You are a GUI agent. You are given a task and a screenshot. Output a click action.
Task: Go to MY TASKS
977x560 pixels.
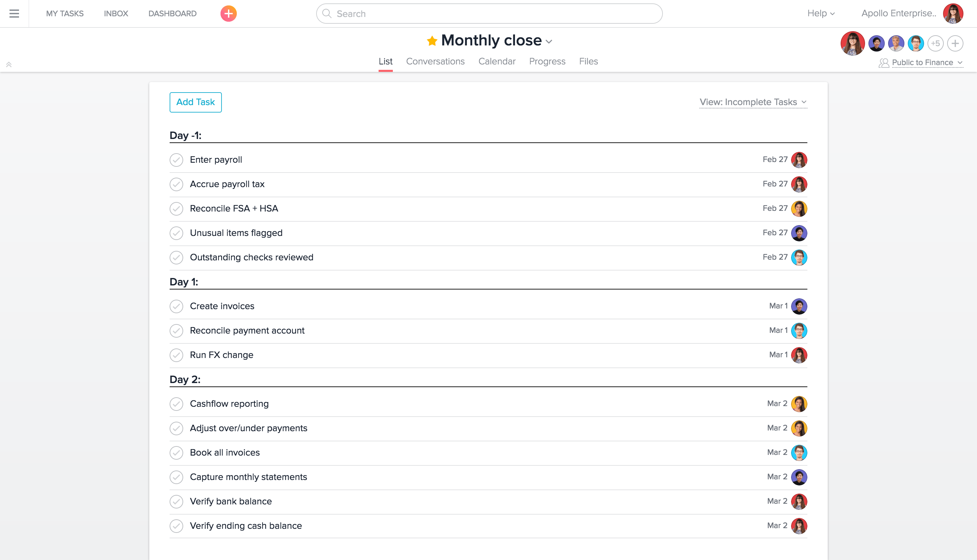coord(65,14)
